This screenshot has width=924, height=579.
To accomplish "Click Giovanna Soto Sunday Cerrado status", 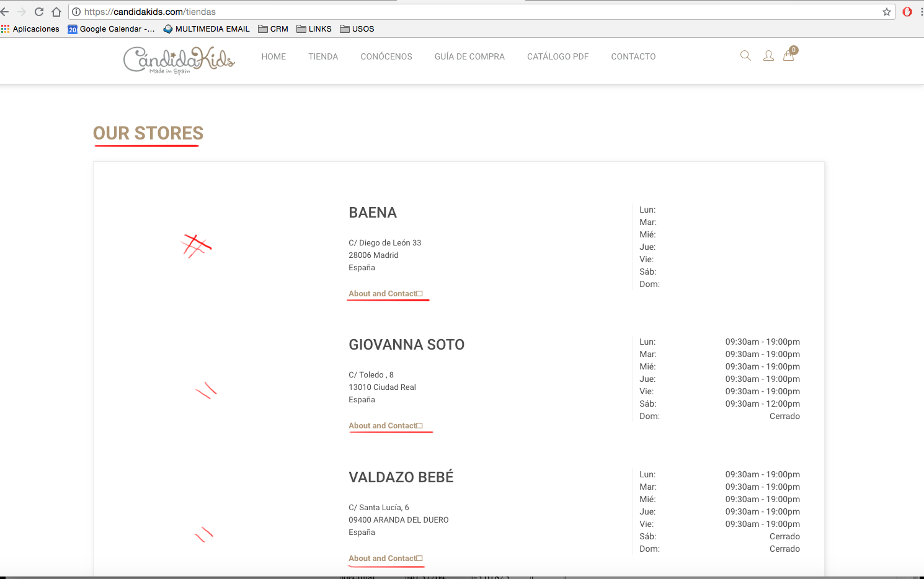I will tap(784, 417).
